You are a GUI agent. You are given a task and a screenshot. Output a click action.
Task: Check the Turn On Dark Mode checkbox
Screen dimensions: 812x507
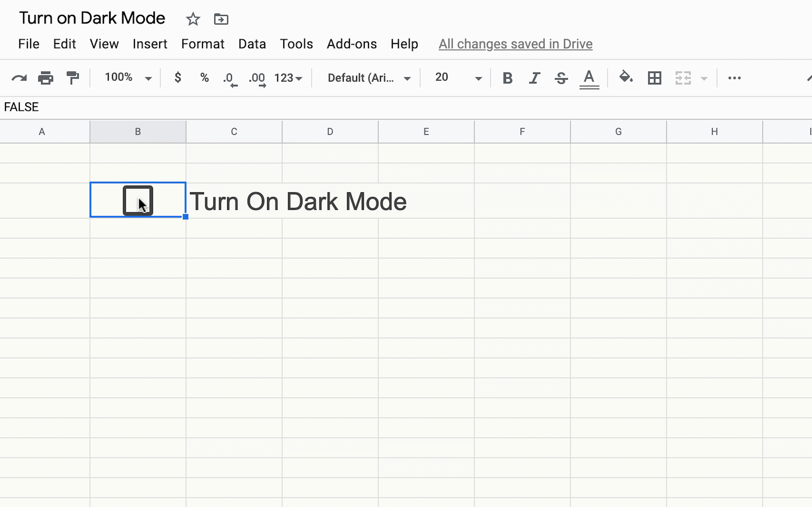[x=138, y=201]
